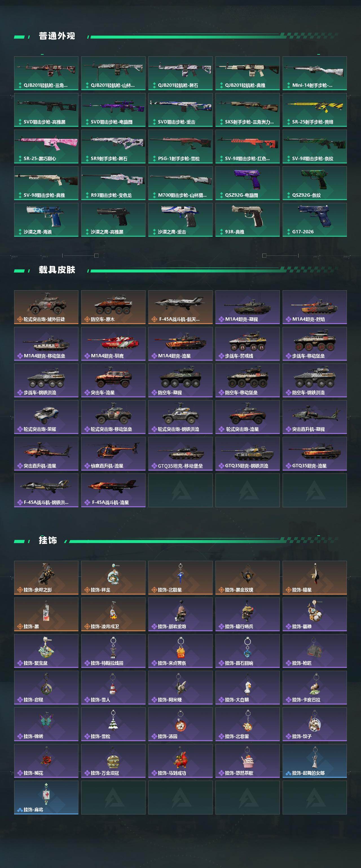Choose the 轮式突击炮-荣耀 vehicle skin

pyautogui.click(x=46, y=417)
